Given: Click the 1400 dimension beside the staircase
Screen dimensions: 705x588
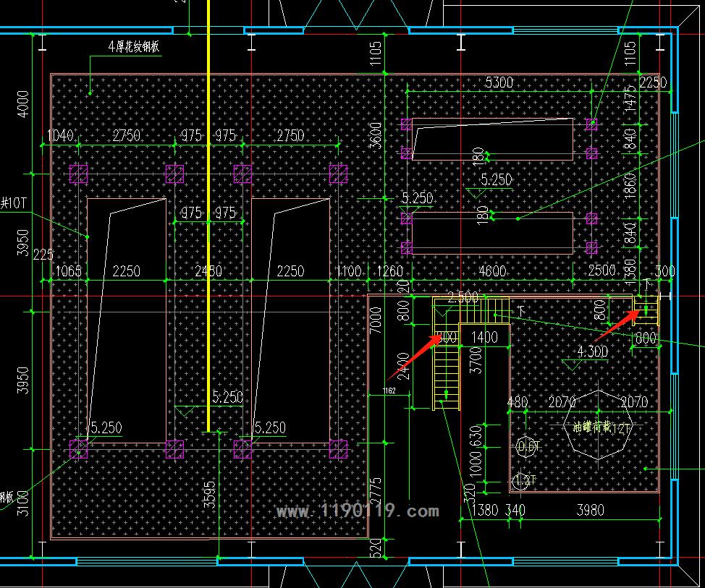Looking at the screenshot, I should (484, 336).
